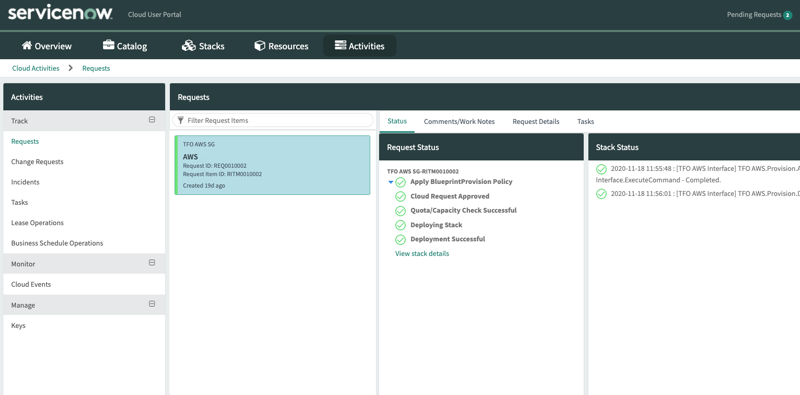
Task: Click Quota/Capacity Check Successful text
Action: point(463,210)
